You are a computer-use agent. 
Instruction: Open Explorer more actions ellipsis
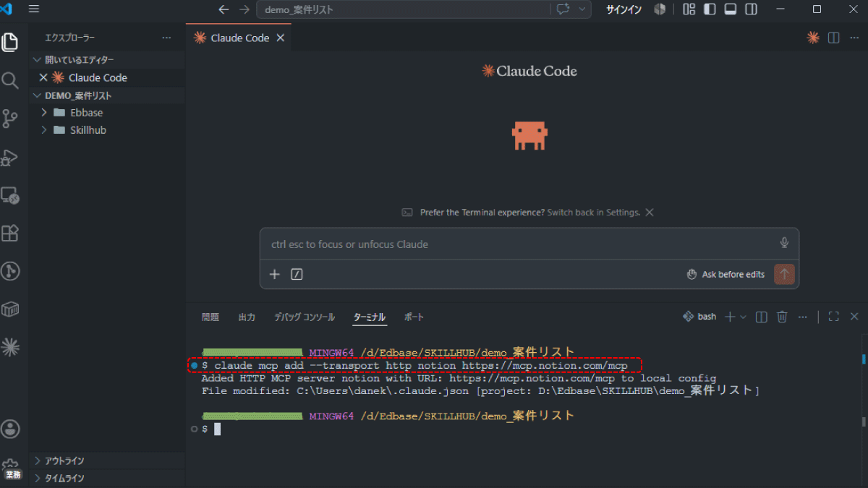(167, 38)
